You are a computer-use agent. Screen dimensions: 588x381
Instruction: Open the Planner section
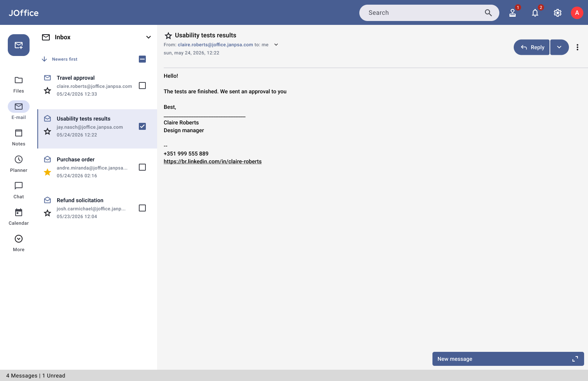(x=19, y=164)
